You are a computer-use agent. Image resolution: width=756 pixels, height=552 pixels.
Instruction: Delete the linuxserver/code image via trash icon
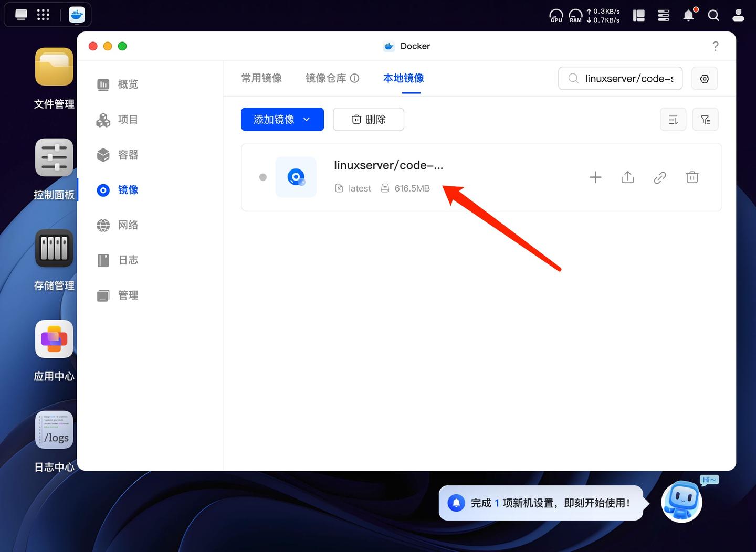coord(692,177)
